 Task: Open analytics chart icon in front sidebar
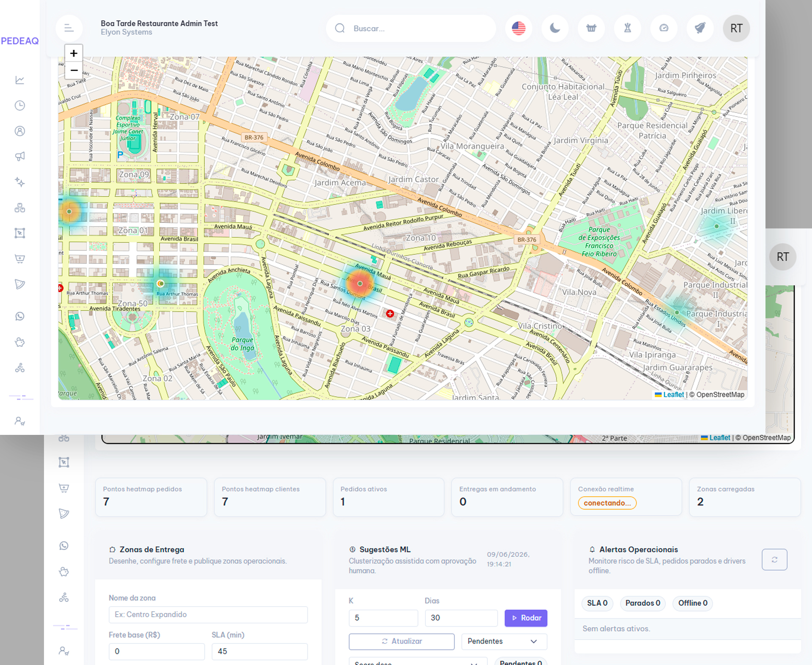pos(20,80)
